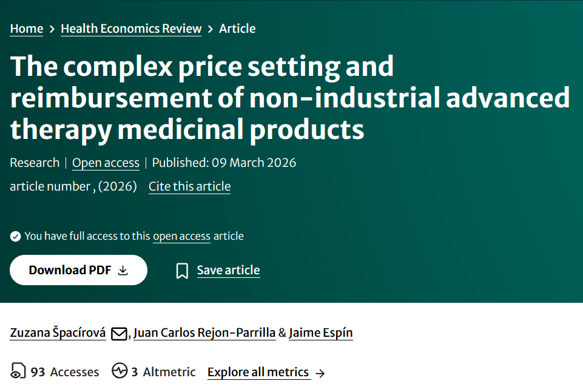This screenshot has height=392, width=583.
Task: Click the open access article link
Action: [181, 236]
